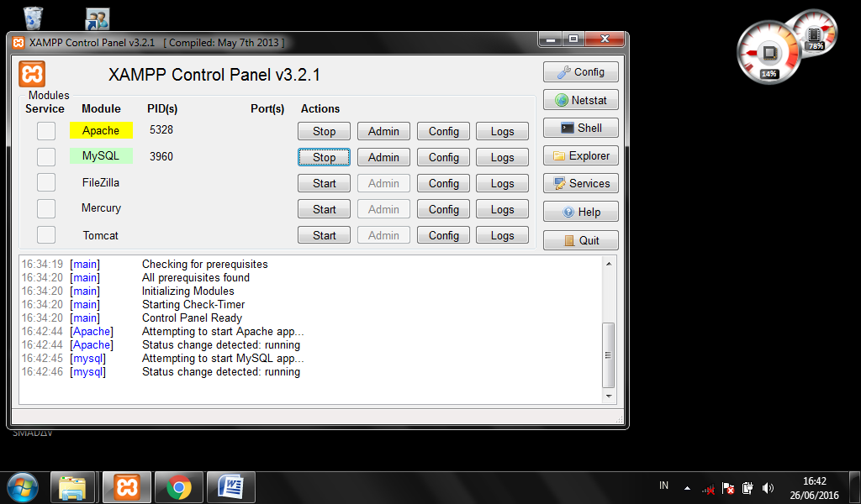Click the IN language indicator
Viewport: 861px width, 504px height.
[663, 486]
